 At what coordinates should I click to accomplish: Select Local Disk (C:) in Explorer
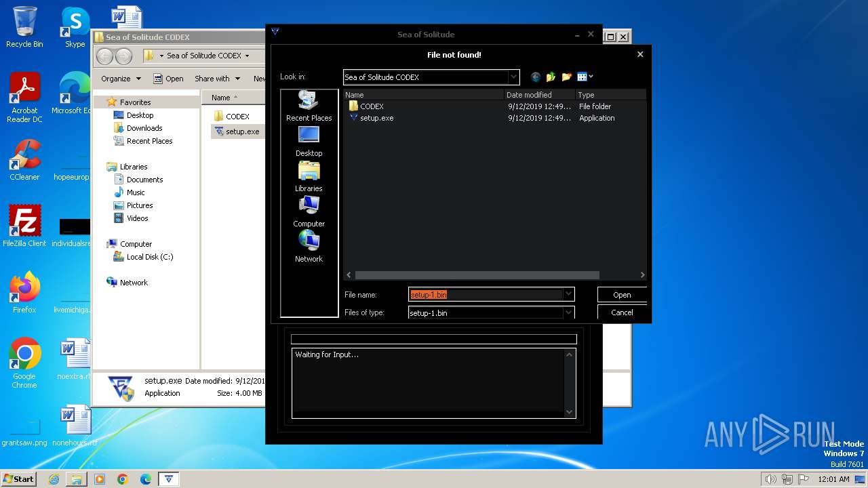pos(149,257)
